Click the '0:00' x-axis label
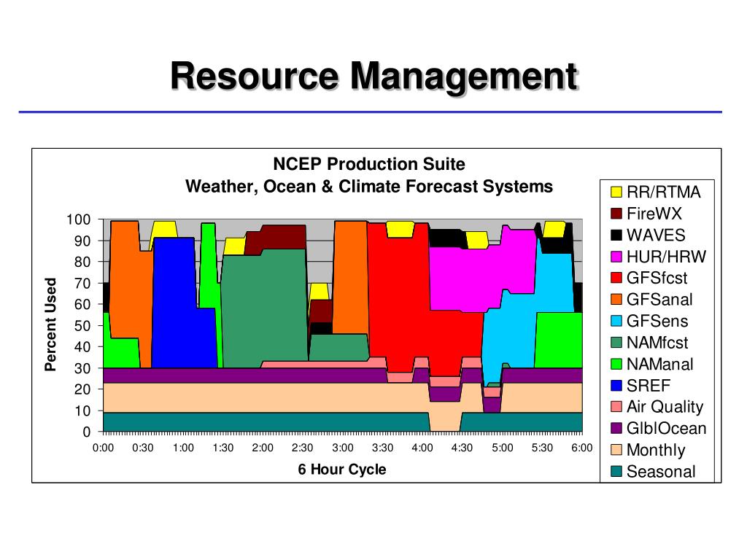 [x=103, y=448]
